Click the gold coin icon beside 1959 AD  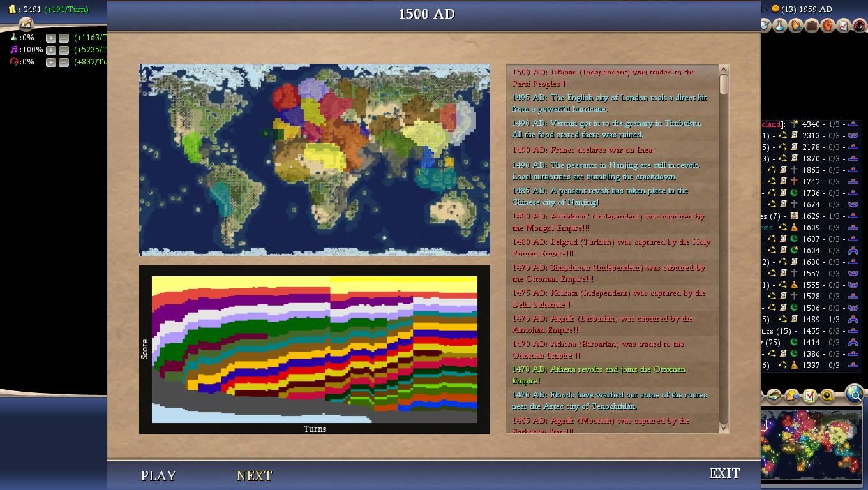pos(775,9)
